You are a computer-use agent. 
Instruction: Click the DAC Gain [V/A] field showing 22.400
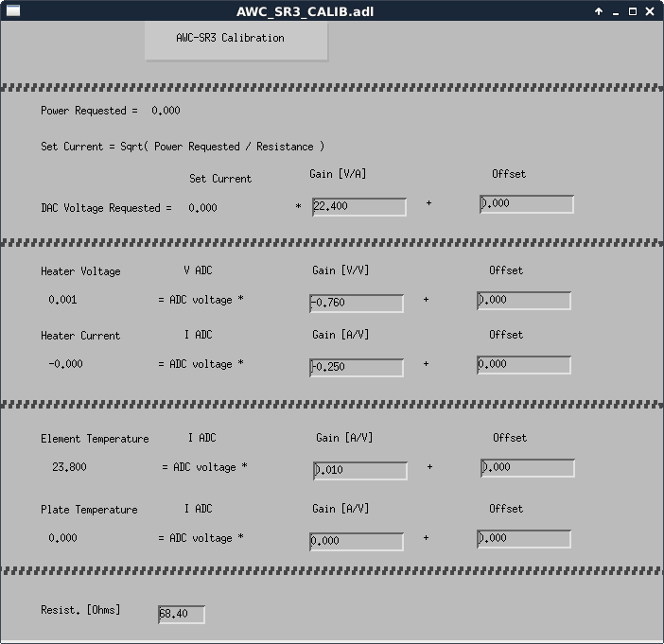coord(359,206)
